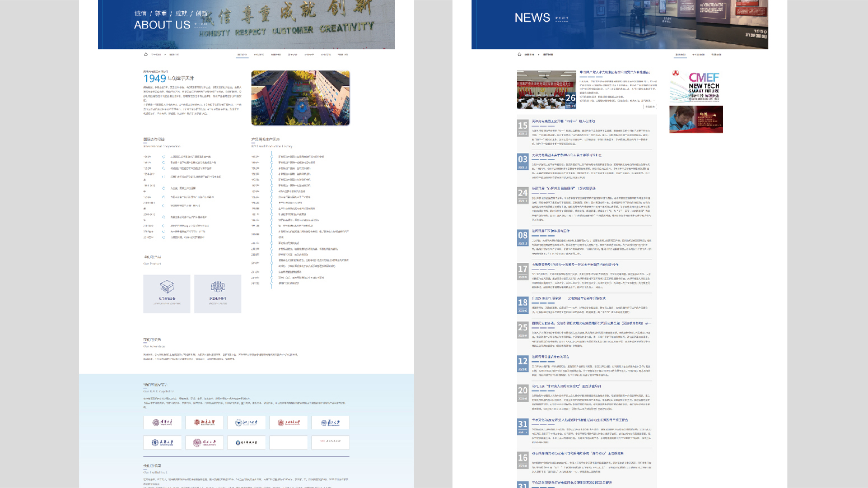Open the news headline beside date 20
This screenshot has height=488, width=868.
(566, 386)
